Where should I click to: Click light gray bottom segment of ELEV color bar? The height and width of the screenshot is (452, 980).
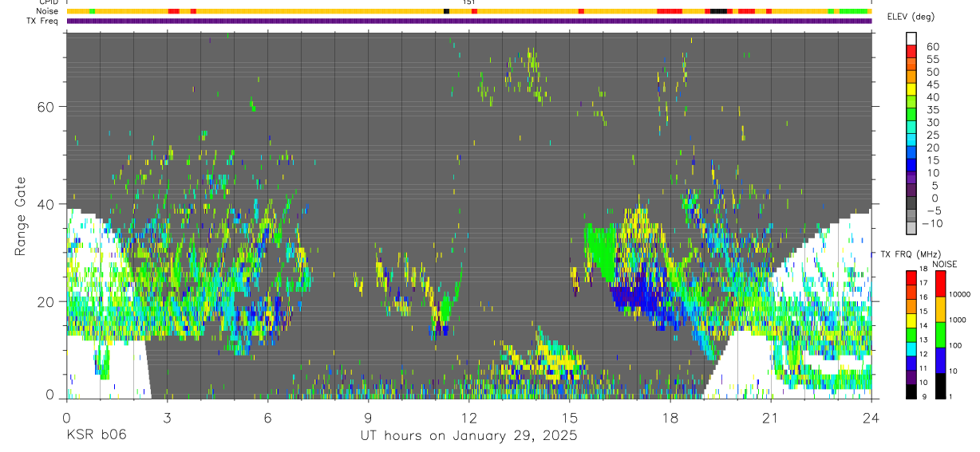(x=911, y=228)
